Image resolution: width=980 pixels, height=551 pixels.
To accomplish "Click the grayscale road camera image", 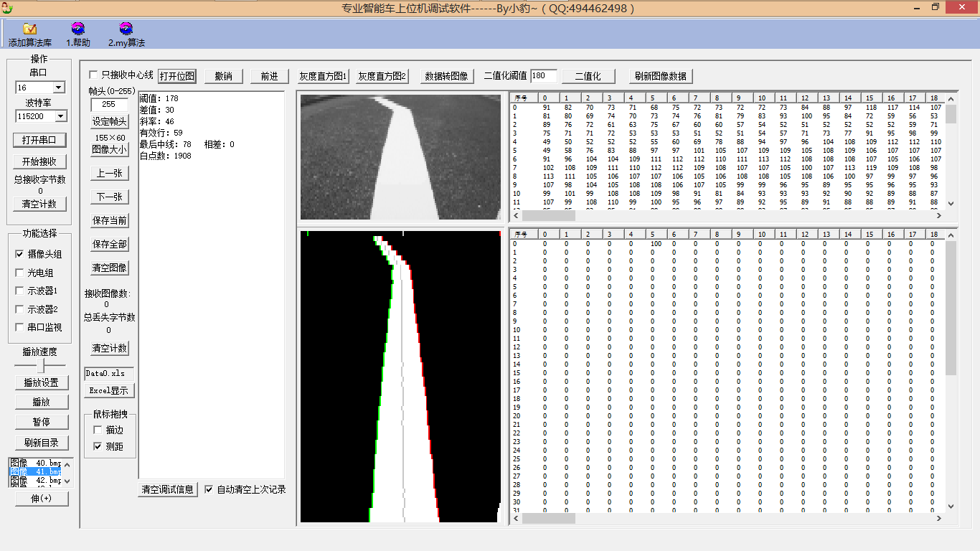I will point(400,157).
